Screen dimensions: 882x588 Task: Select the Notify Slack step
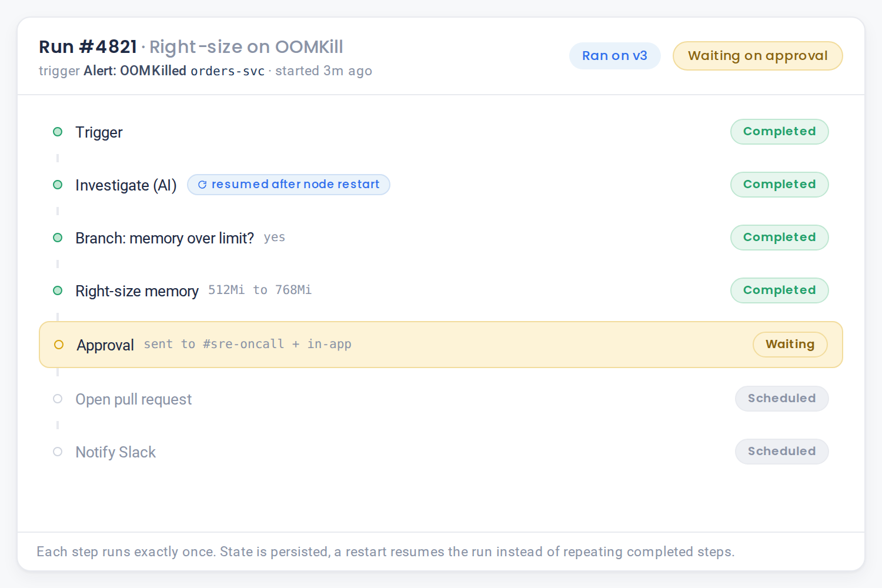(x=115, y=452)
